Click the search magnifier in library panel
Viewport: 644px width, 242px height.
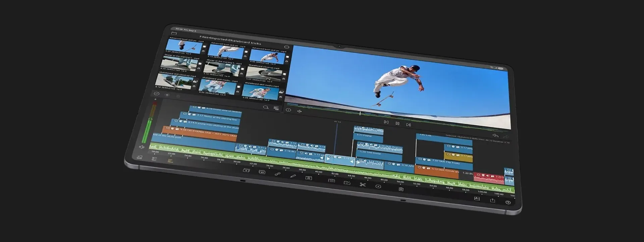(266, 107)
